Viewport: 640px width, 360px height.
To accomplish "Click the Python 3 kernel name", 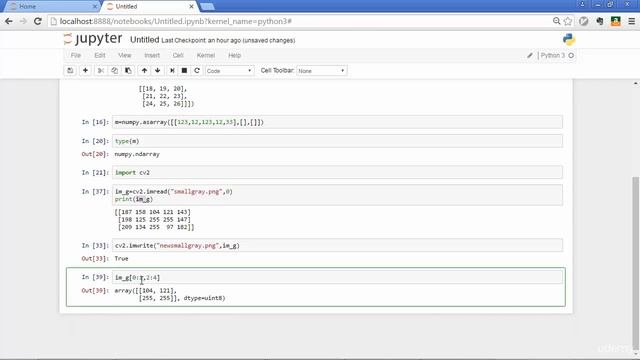I will point(553,56).
